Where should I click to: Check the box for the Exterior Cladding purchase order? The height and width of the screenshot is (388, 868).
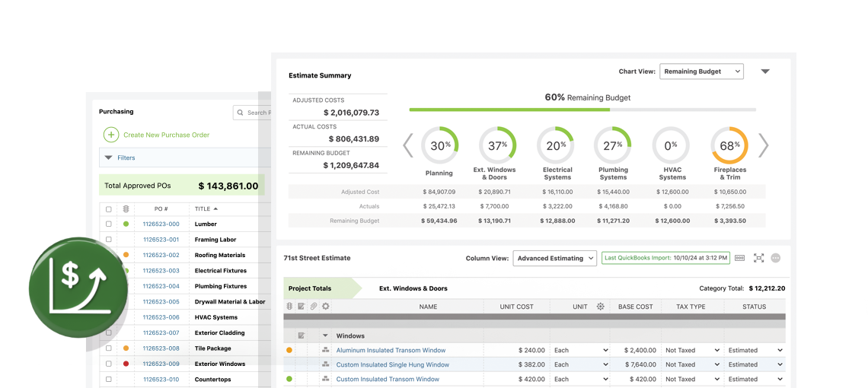point(108,332)
